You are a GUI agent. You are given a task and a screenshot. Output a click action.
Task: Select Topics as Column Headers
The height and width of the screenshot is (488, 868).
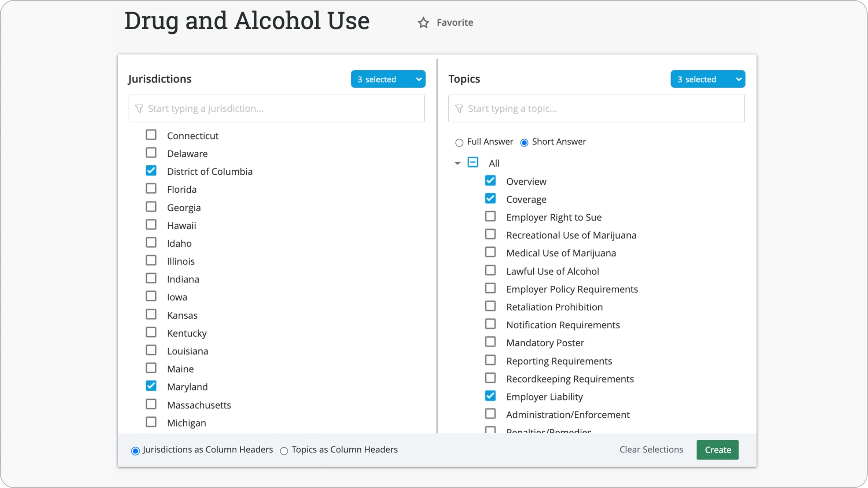[284, 451]
